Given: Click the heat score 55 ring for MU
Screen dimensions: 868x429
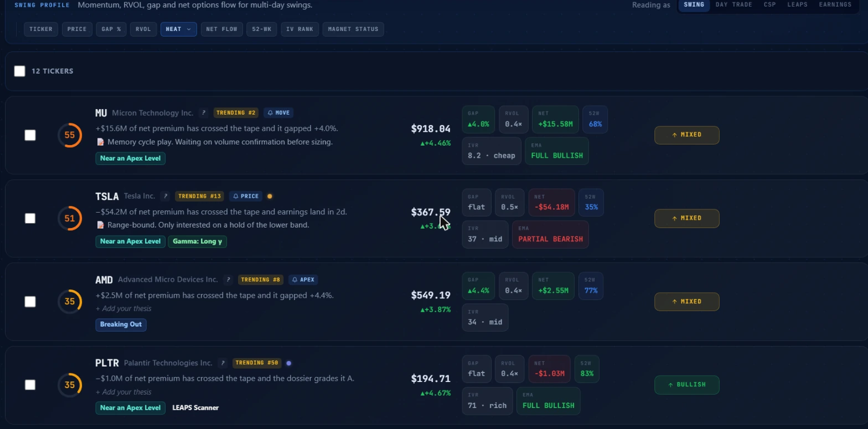Looking at the screenshot, I should coord(70,135).
